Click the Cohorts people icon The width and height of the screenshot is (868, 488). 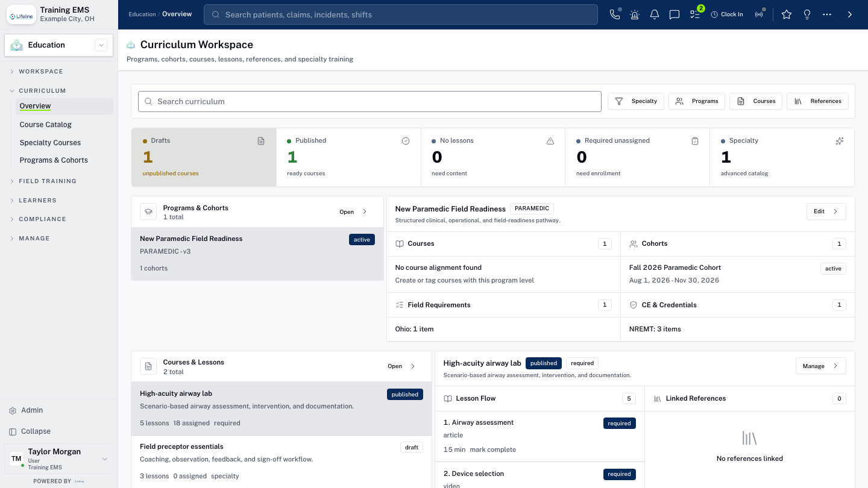tap(634, 244)
